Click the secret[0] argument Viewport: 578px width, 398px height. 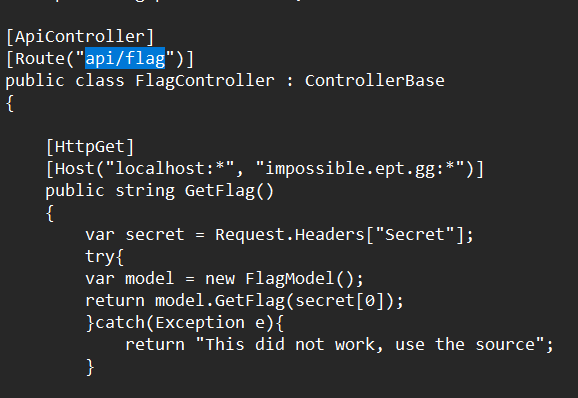coord(340,301)
